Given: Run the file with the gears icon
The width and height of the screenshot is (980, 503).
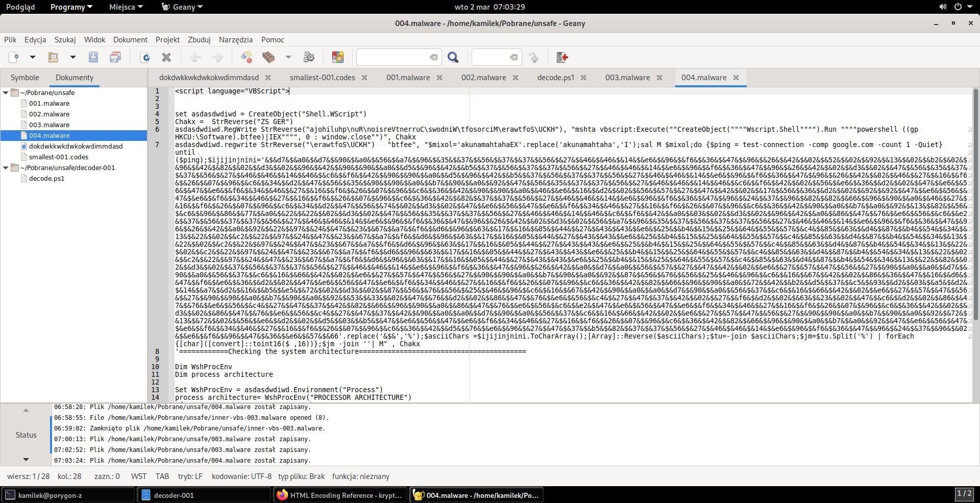Looking at the screenshot, I should coord(309,57).
